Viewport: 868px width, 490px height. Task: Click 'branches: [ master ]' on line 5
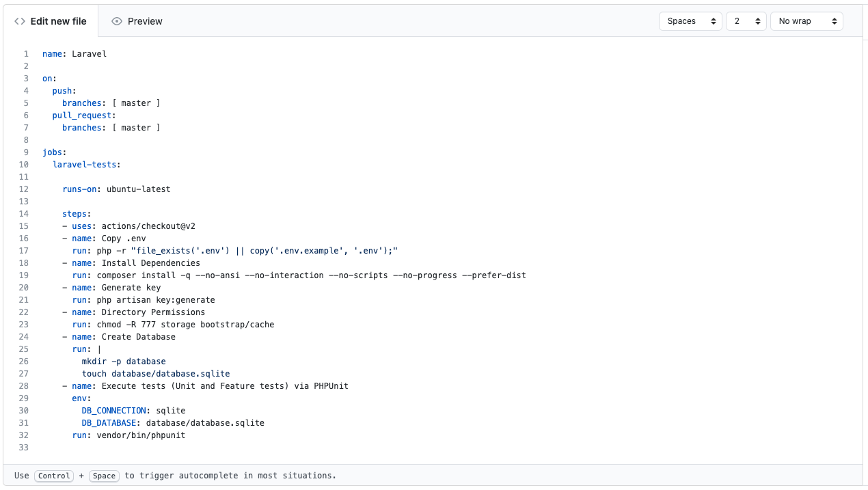pos(111,103)
